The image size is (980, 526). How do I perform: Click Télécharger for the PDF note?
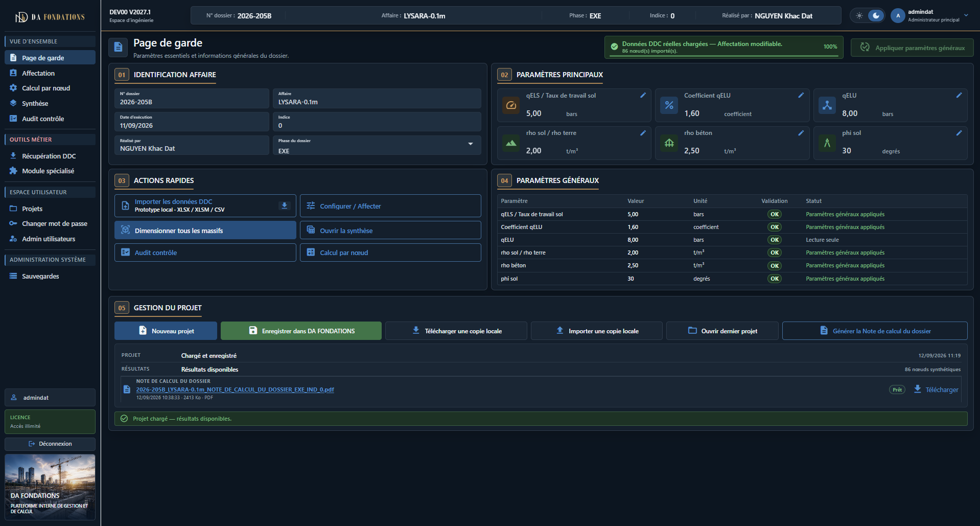(x=936, y=390)
